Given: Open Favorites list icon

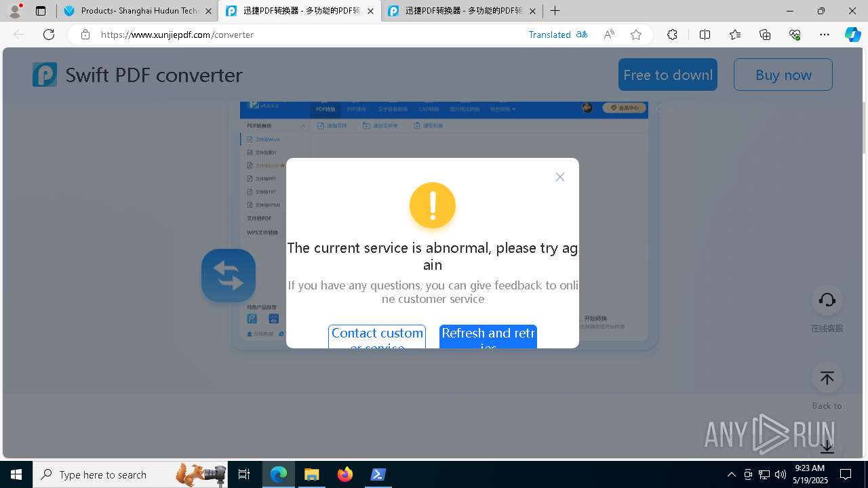Looking at the screenshot, I should pos(735,35).
